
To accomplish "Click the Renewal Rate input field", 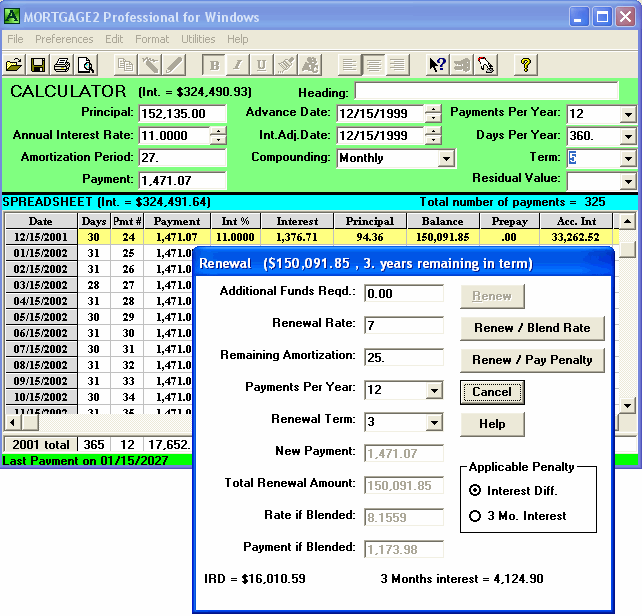I will 403,326.
